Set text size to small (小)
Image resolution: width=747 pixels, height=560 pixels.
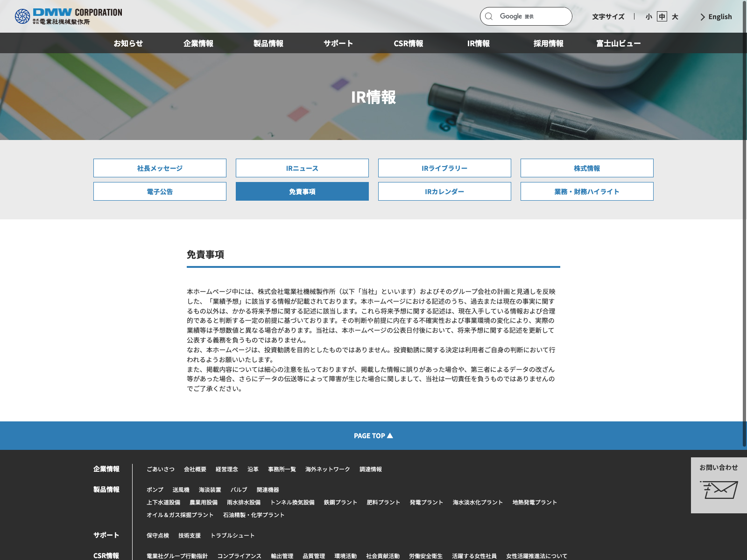coord(648,17)
